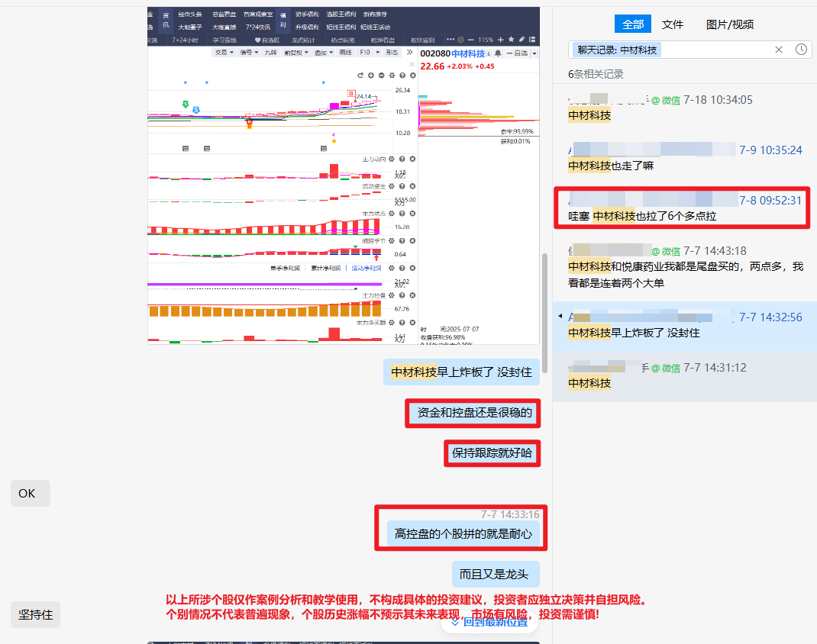Viewport: 817px width, 644px height.
Task: Switch to 滚动净利润 in the chart
Action: point(367,268)
